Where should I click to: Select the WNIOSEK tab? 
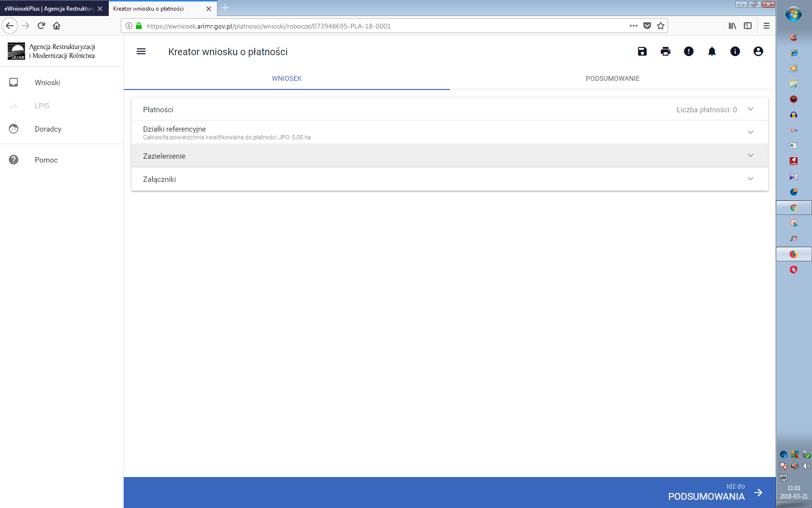[287, 78]
